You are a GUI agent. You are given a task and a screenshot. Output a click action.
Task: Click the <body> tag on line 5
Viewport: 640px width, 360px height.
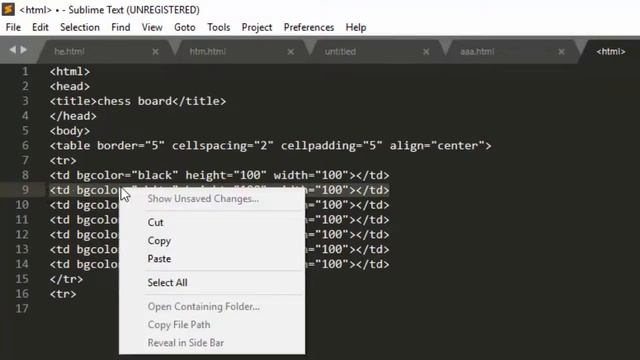click(70, 131)
